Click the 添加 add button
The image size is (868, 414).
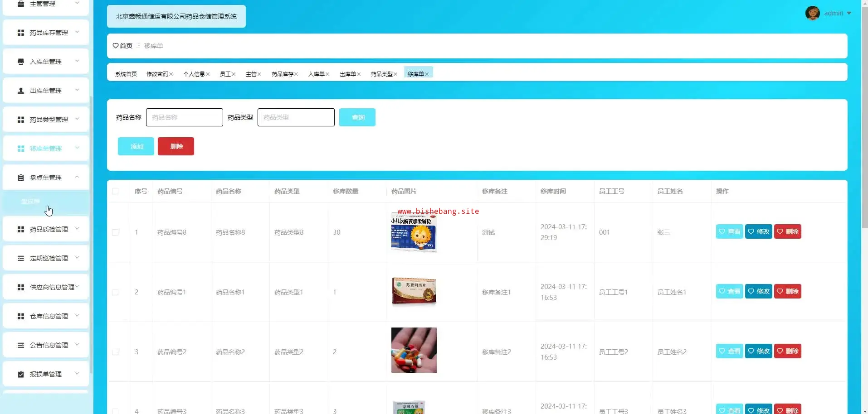[x=136, y=146]
